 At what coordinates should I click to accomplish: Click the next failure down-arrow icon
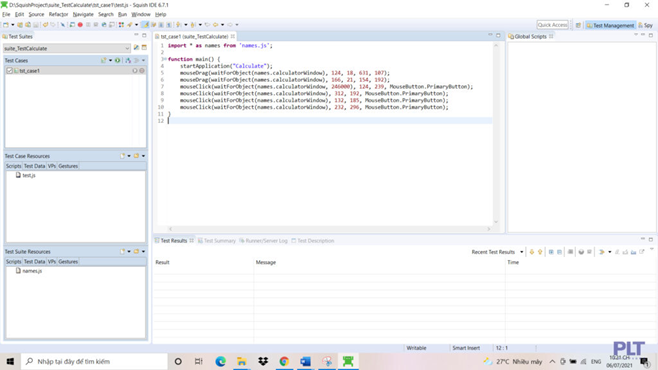coord(532,252)
